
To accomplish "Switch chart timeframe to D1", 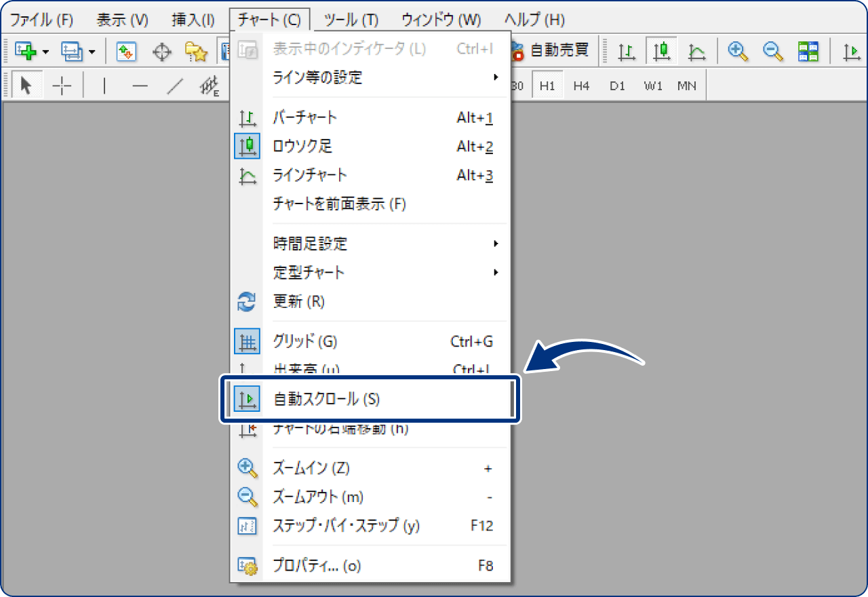I will coord(617,85).
